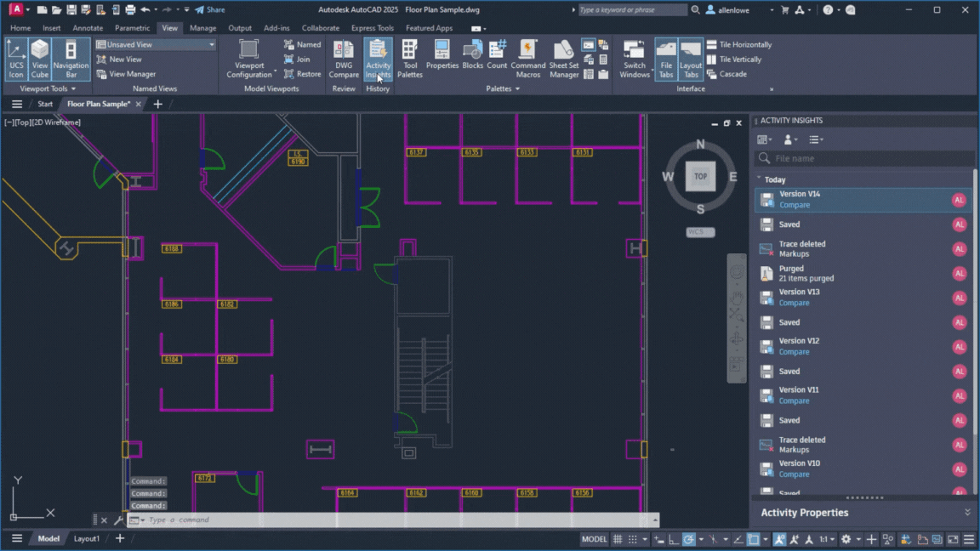Viewport: 980px width, 551px height.
Task: Toggle grid display in status bar
Action: click(x=618, y=539)
